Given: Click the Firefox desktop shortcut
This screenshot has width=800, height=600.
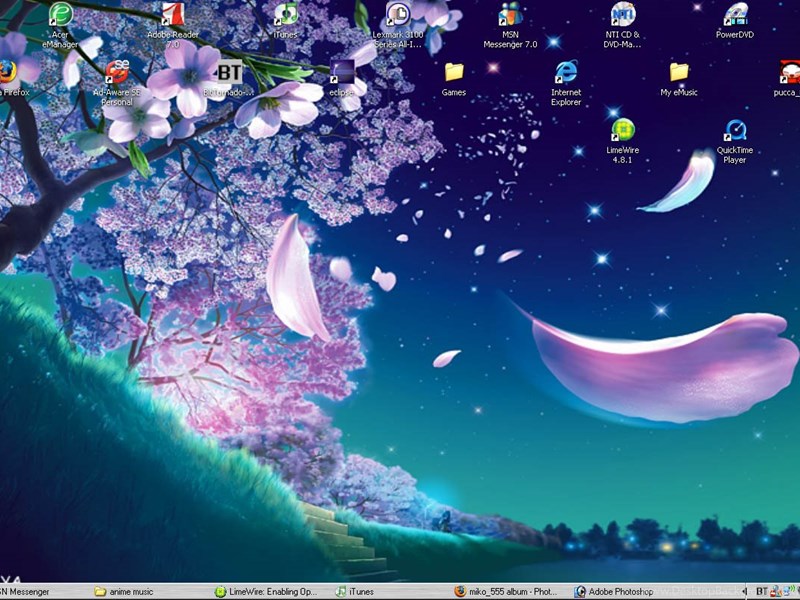Looking at the screenshot, I should coord(10,72).
